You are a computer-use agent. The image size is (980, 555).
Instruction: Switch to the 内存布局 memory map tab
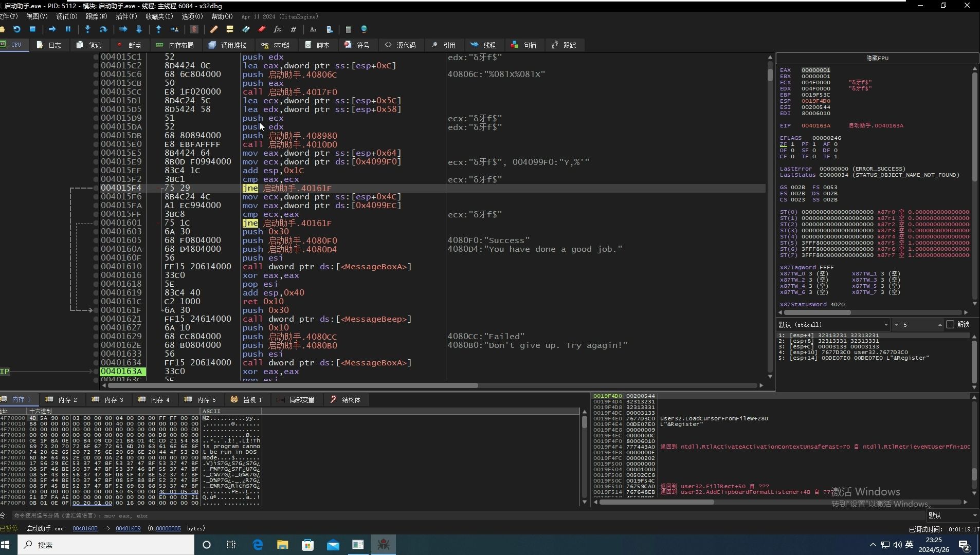[x=175, y=45]
